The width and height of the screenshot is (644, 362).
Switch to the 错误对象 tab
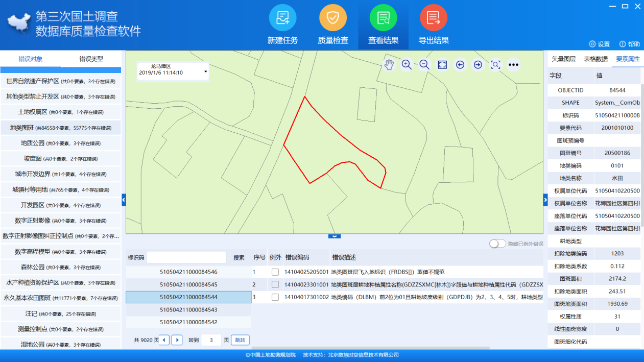[x=31, y=59]
